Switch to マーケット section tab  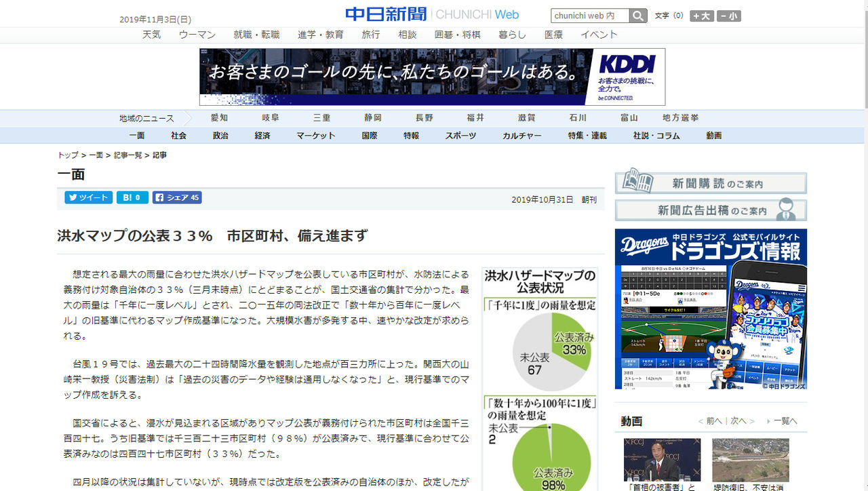pos(316,136)
